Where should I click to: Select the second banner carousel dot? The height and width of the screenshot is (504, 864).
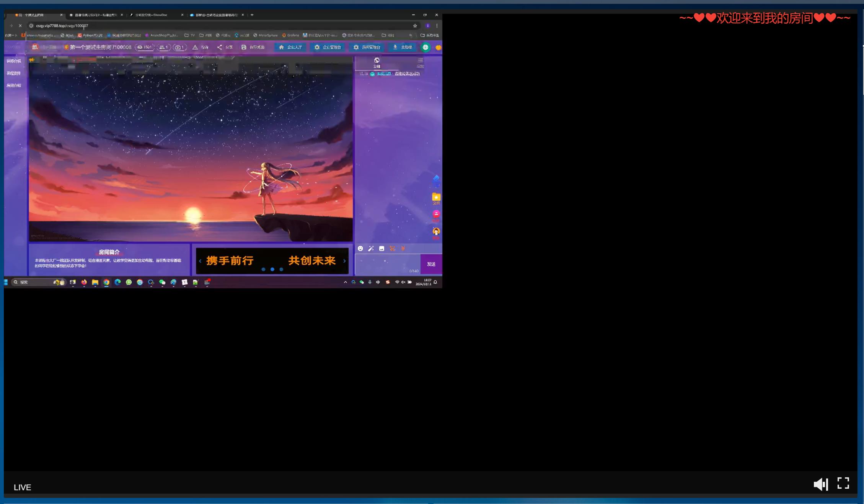pyautogui.click(x=272, y=270)
